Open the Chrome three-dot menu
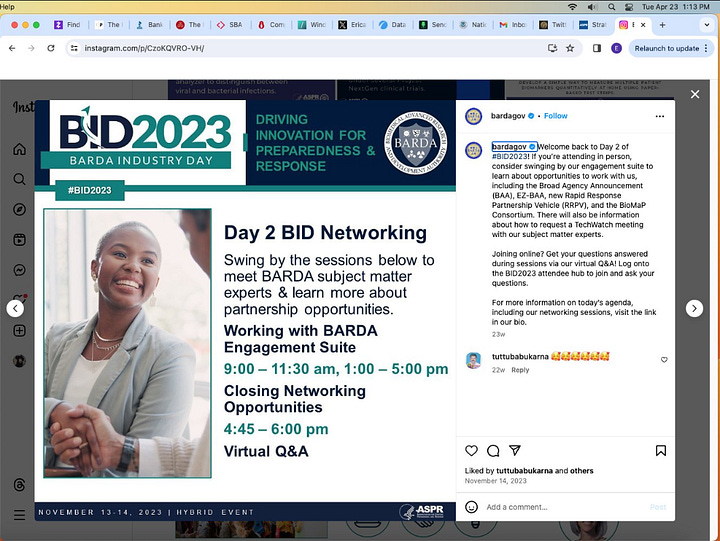 (x=706, y=48)
